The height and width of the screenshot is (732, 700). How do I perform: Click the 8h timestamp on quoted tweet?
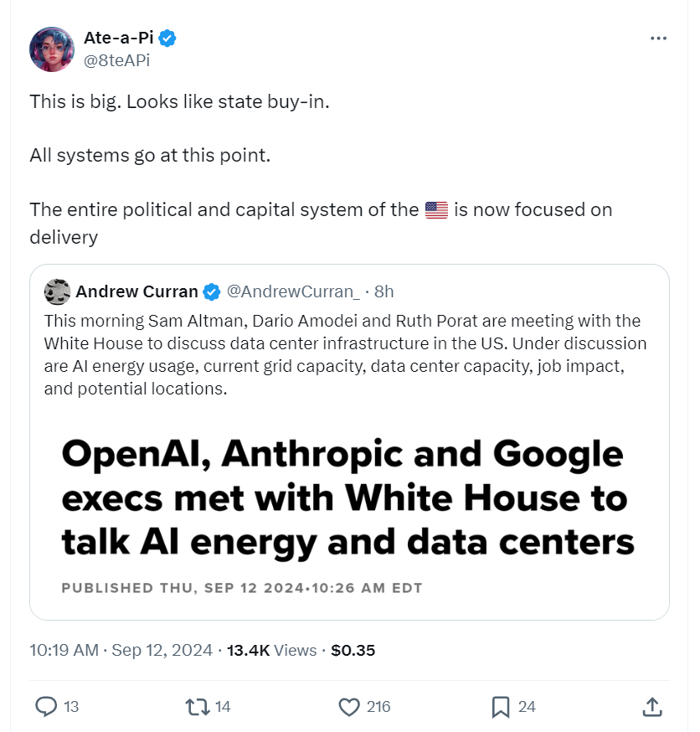384,291
